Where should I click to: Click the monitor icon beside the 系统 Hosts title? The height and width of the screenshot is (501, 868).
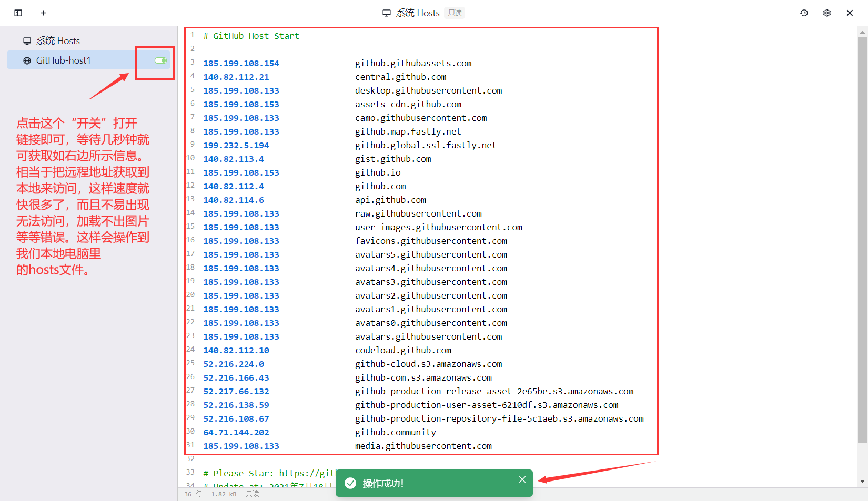(387, 13)
